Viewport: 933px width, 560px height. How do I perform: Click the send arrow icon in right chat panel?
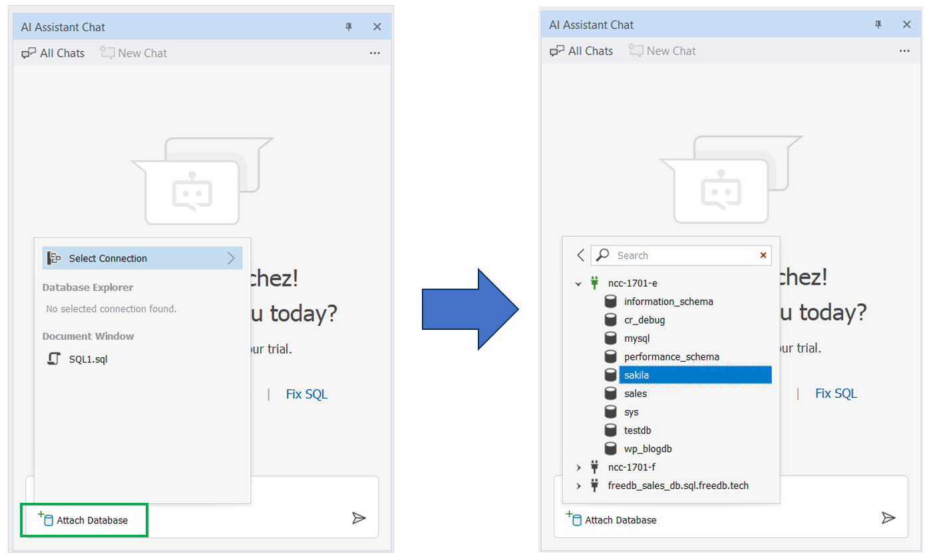[x=888, y=517]
